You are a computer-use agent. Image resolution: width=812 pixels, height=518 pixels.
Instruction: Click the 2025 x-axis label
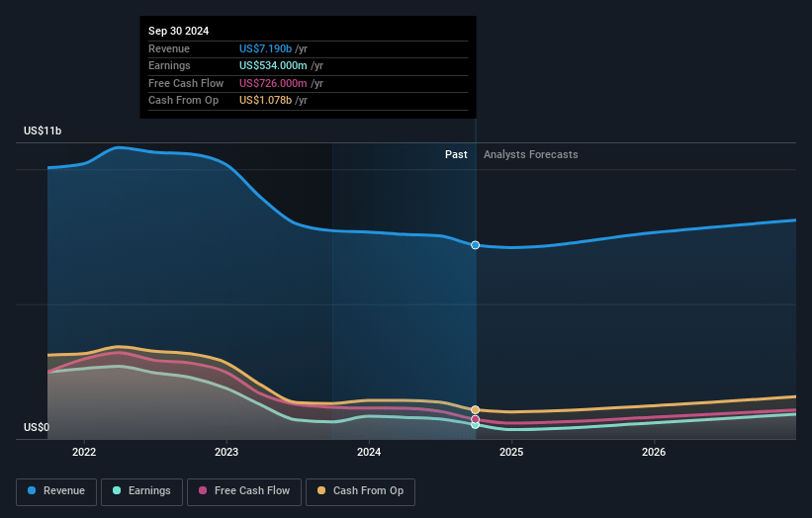[511, 453]
